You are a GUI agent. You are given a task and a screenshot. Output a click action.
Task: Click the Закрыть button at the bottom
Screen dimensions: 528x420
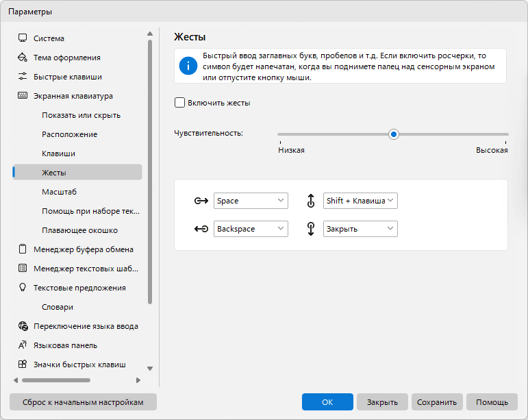382,402
